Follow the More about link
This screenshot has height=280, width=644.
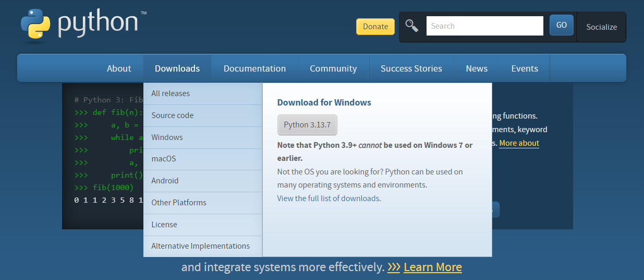[x=519, y=143]
